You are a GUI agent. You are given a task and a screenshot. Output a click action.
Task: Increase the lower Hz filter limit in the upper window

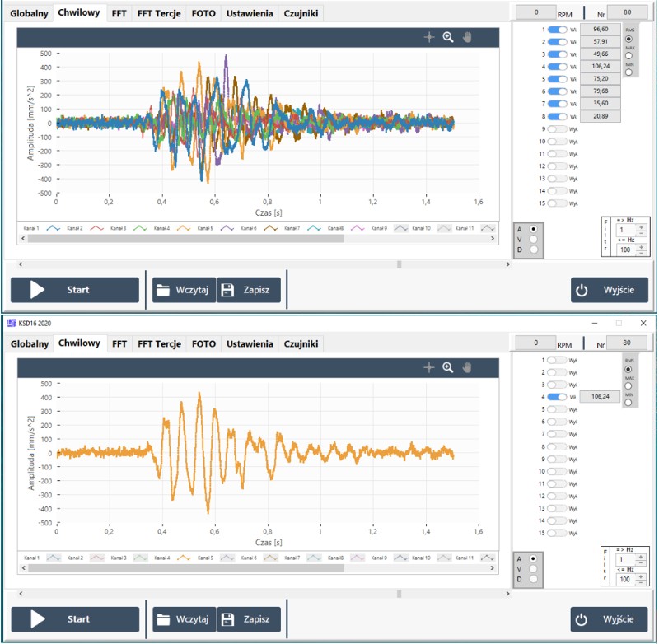pyautogui.click(x=641, y=228)
